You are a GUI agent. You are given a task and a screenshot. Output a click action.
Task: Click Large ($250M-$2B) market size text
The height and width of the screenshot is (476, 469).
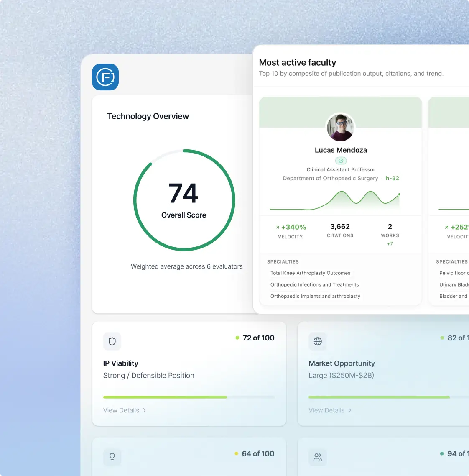pos(341,376)
